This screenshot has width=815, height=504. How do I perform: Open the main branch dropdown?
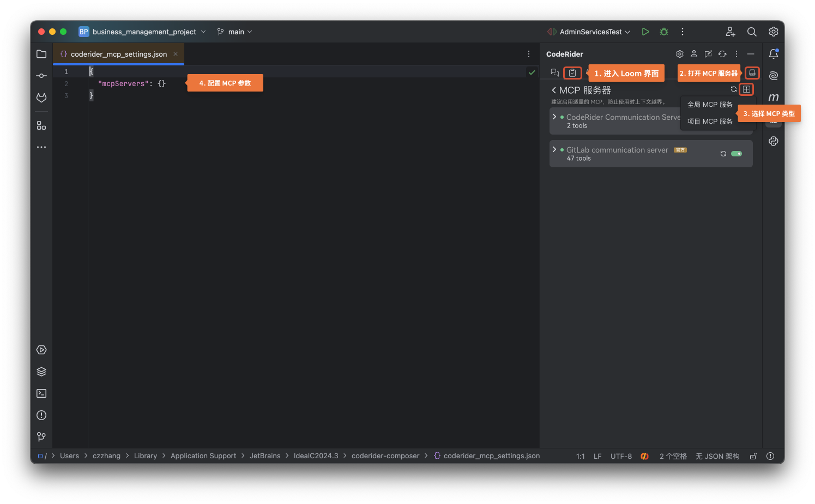click(x=235, y=32)
